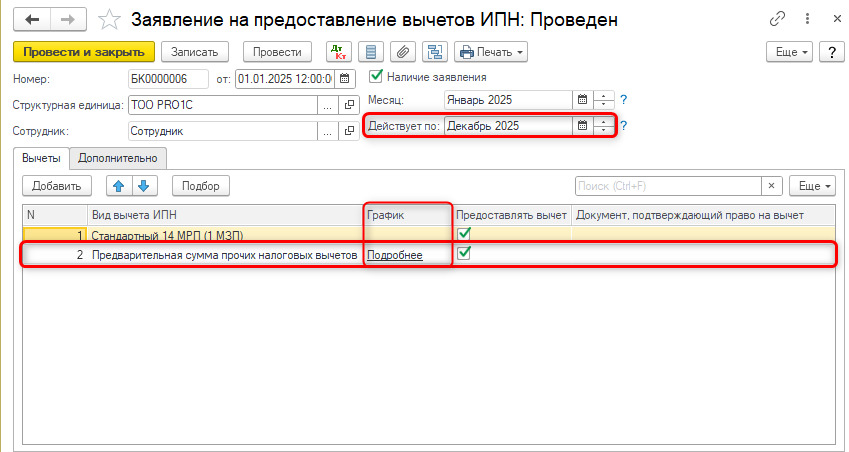Click the Записать button

tap(194, 52)
